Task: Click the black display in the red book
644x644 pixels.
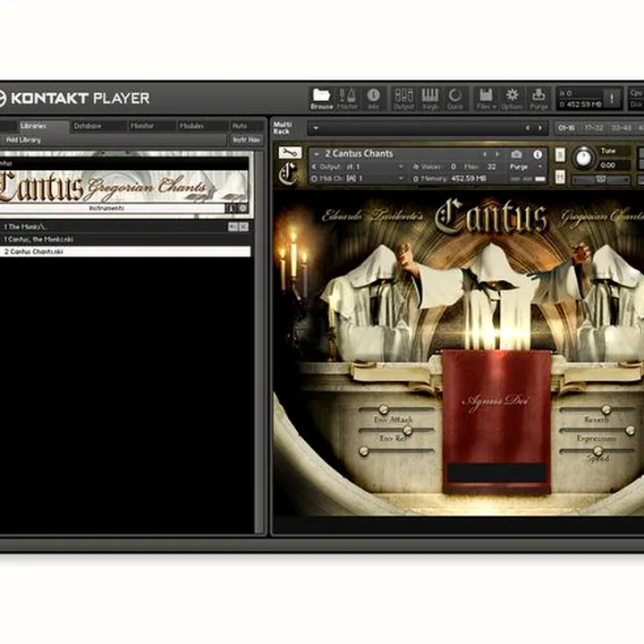Action: (496, 473)
